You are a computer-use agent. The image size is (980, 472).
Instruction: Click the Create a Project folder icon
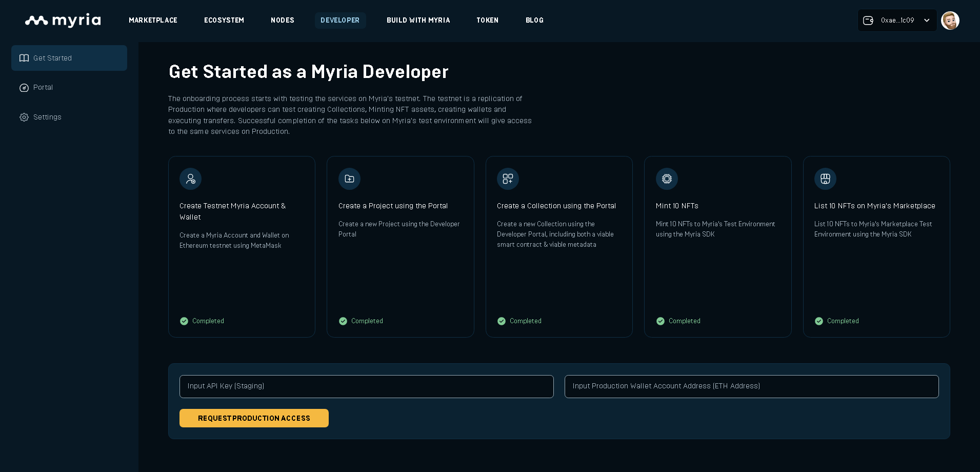(x=349, y=179)
